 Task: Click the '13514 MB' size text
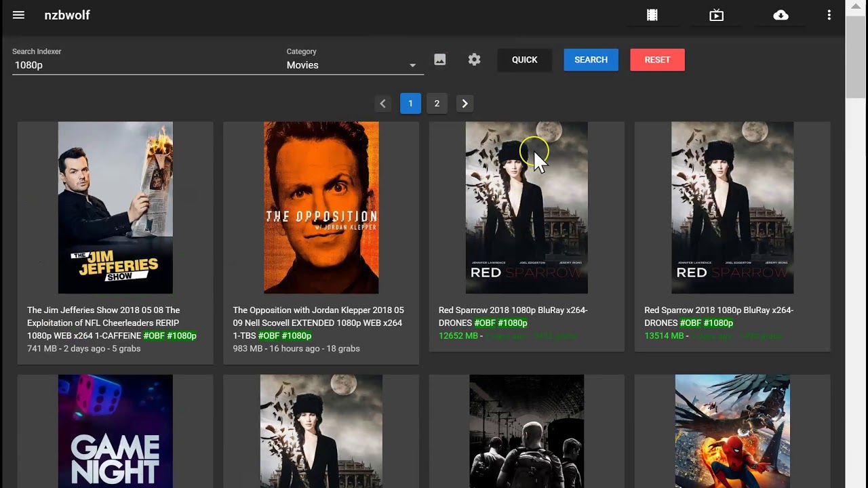[664, 335]
